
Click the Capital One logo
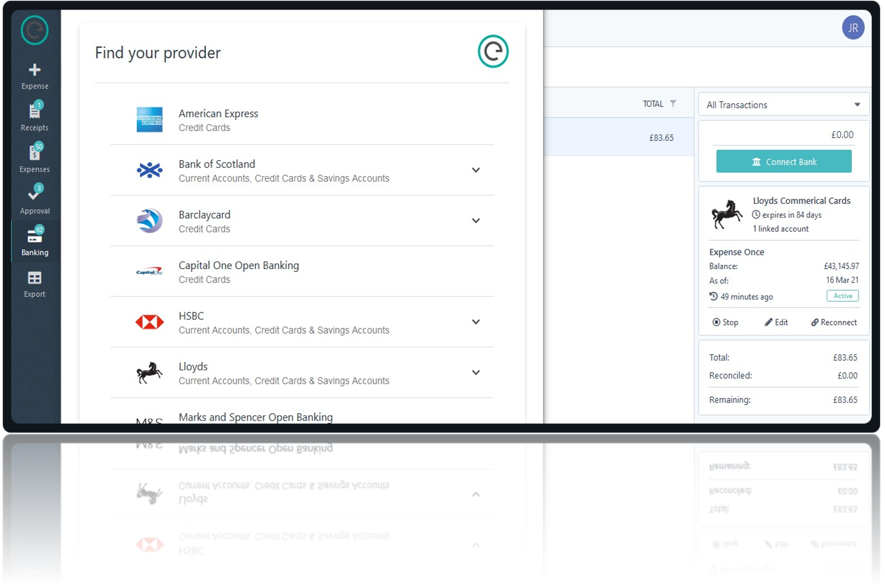tap(150, 271)
